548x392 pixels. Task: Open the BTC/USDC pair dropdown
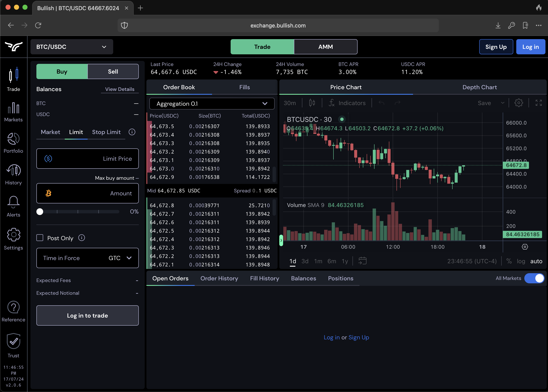72,47
